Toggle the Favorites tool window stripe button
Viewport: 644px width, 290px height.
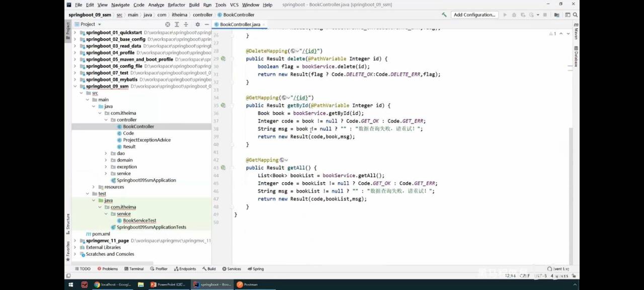coord(68,250)
